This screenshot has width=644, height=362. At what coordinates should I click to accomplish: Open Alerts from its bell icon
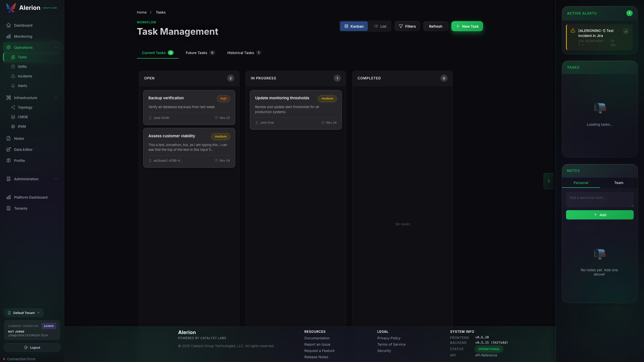tap(13, 86)
